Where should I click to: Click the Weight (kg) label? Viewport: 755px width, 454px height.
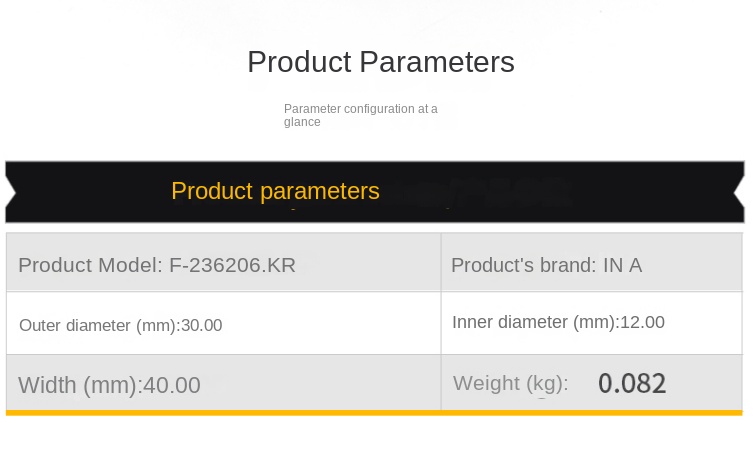point(511,384)
